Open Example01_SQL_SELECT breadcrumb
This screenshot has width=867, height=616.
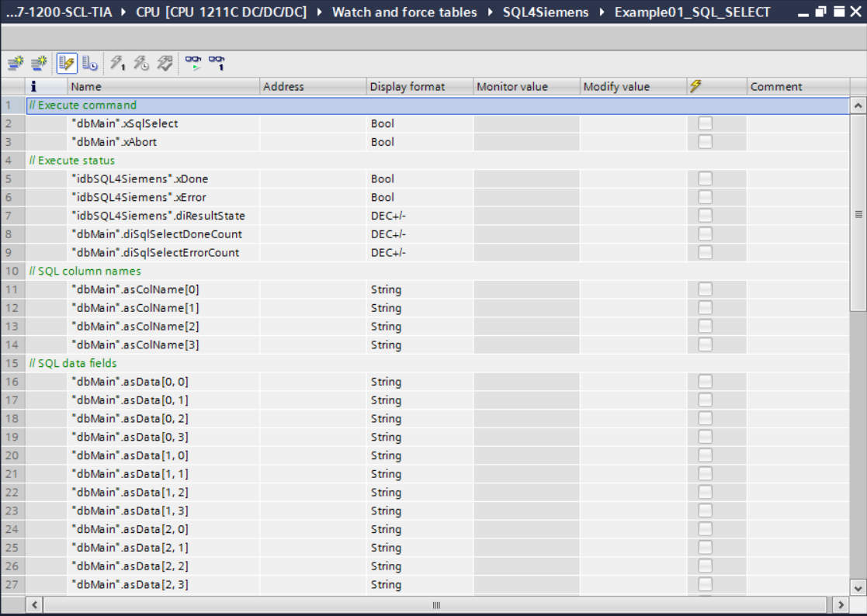[x=692, y=12]
